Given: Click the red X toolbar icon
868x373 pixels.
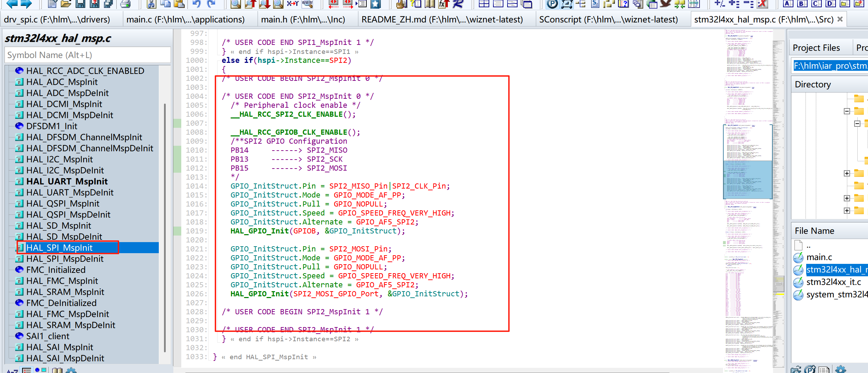Looking at the screenshot, I should [762, 4].
